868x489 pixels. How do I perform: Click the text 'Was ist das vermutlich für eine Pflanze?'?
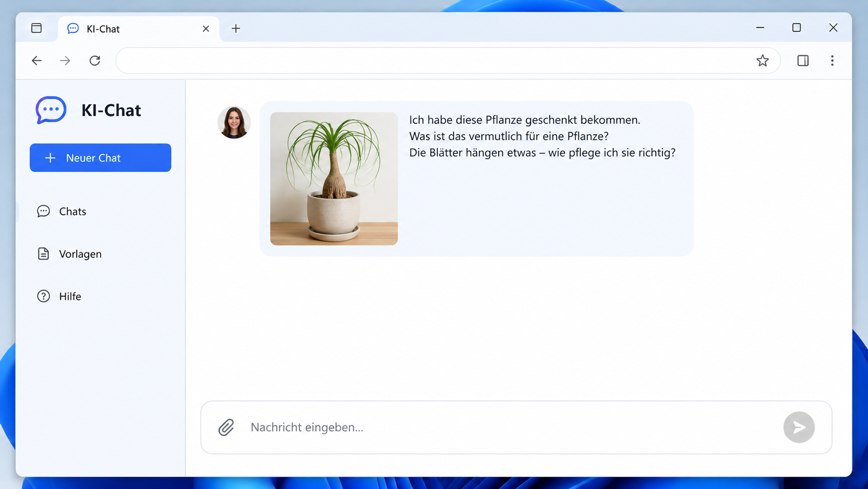tap(509, 136)
